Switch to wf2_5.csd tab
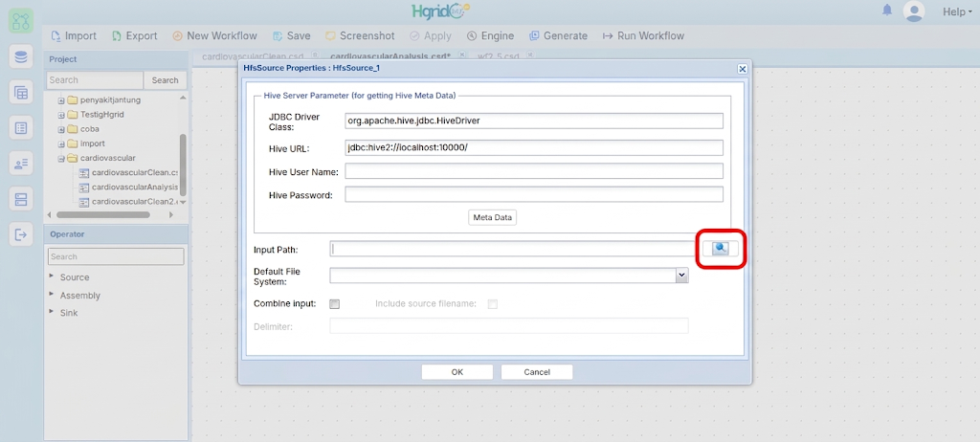Viewport: 980px width, 442px height. [498, 55]
